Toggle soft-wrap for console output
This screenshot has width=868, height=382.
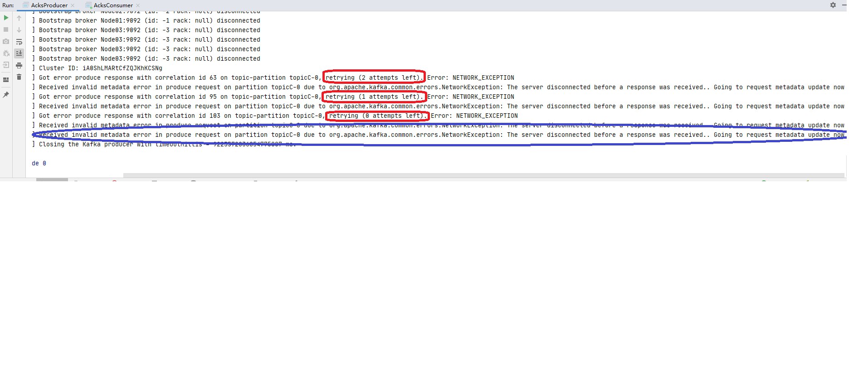coord(19,42)
